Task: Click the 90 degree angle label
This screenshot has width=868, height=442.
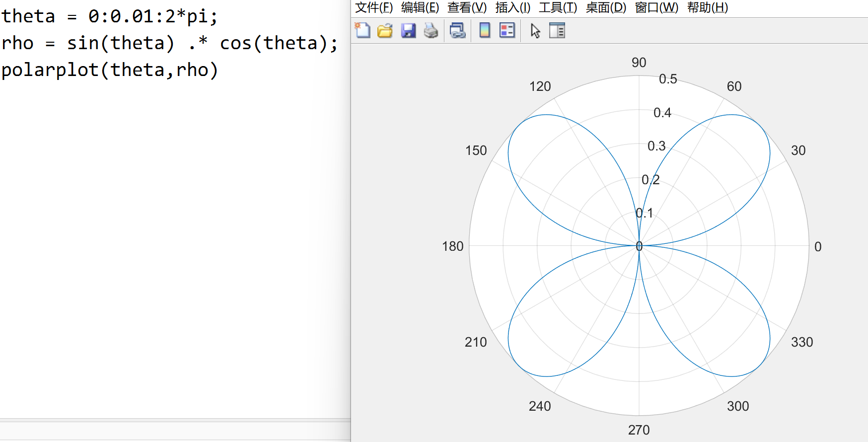Action: [x=639, y=63]
